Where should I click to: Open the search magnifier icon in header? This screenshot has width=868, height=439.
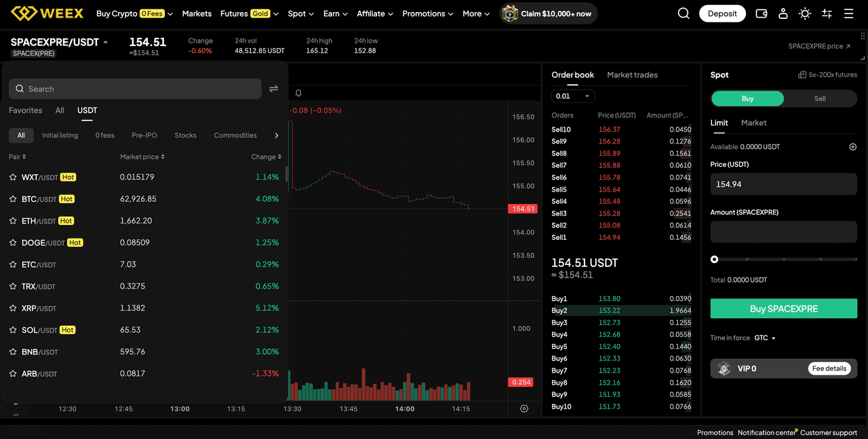(684, 14)
